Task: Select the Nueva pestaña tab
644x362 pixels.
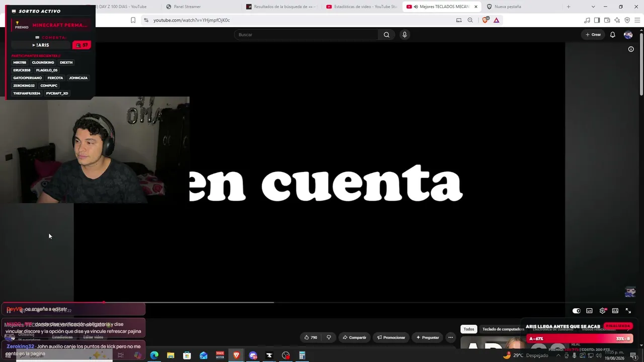Action: coord(521,7)
